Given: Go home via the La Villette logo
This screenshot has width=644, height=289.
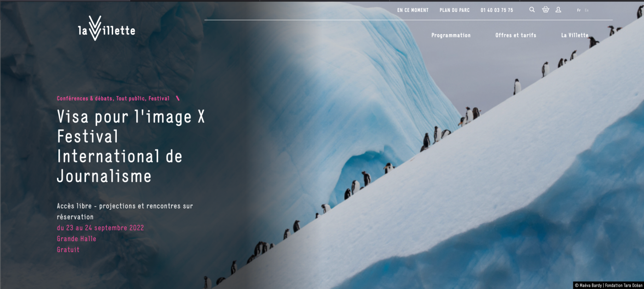Looking at the screenshot, I should (x=106, y=29).
